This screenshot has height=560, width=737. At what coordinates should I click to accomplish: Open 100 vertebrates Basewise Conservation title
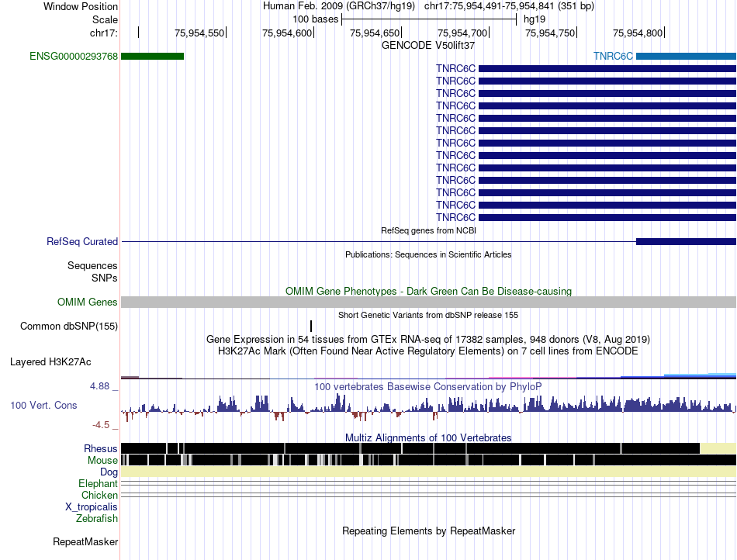[x=428, y=386]
